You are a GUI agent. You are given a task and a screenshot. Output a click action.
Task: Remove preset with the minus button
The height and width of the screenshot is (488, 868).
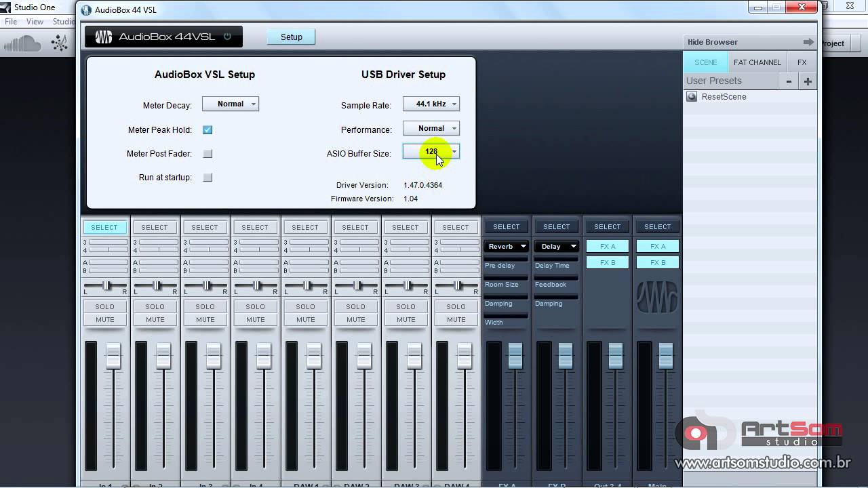(789, 81)
